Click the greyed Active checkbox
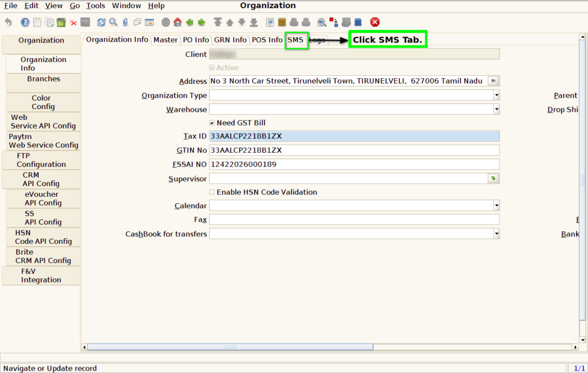 [212, 68]
